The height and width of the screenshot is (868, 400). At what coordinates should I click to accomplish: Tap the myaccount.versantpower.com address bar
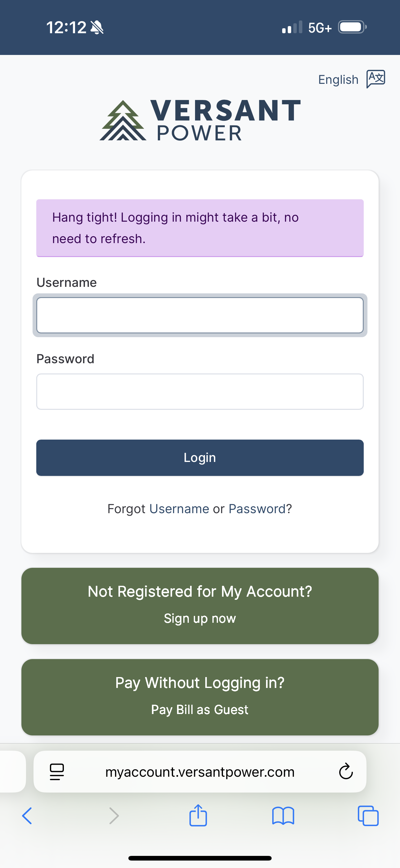pos(200,772)
